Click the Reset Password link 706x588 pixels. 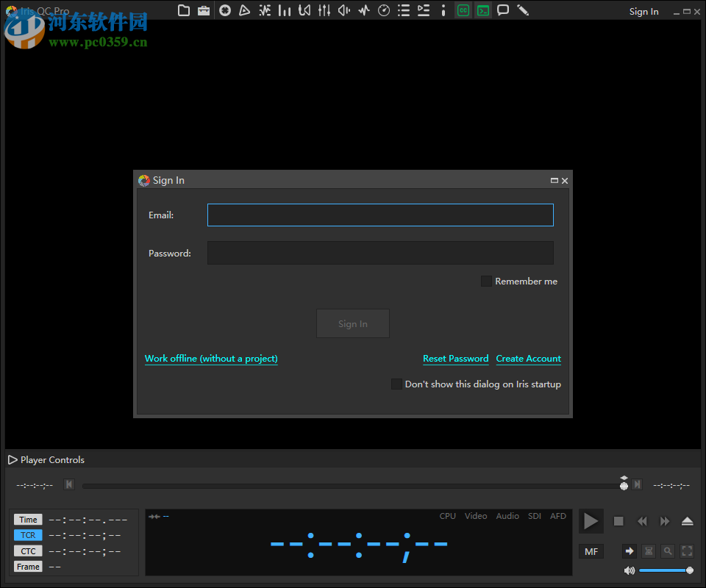click(x=455, y=359)
